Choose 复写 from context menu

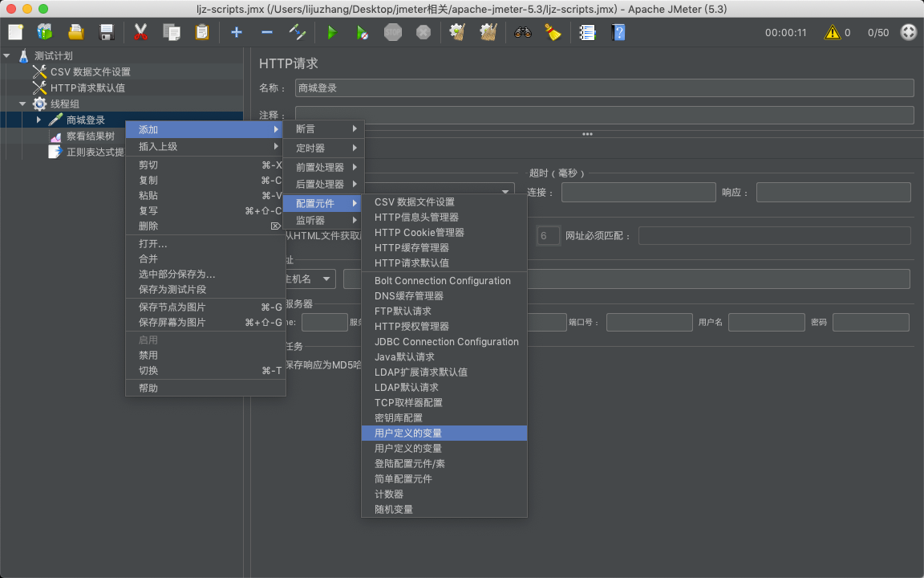(x=205, y=210)
